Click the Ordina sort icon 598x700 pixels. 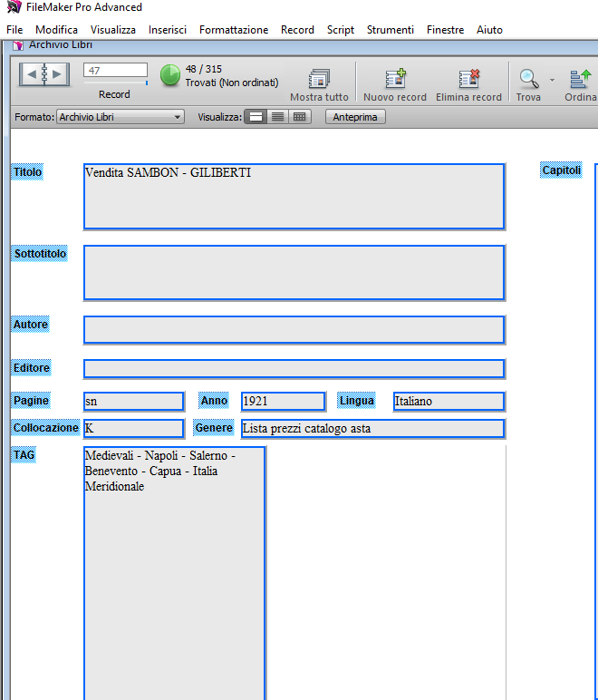pyautogui.click(x=581, y=79)
